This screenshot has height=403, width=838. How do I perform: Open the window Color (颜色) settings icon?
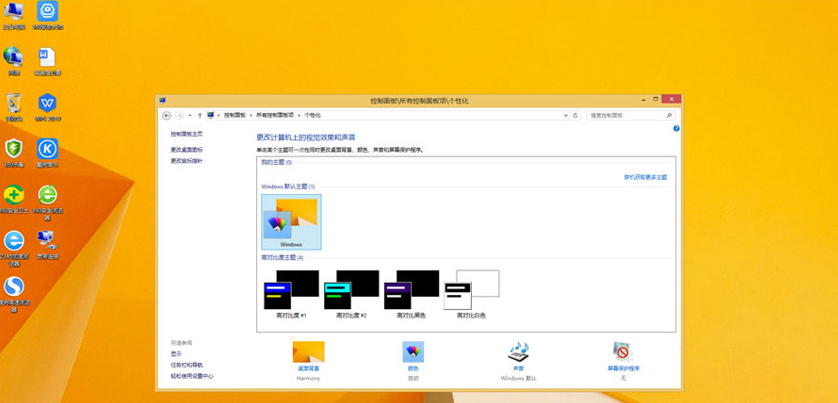[413, 353]
